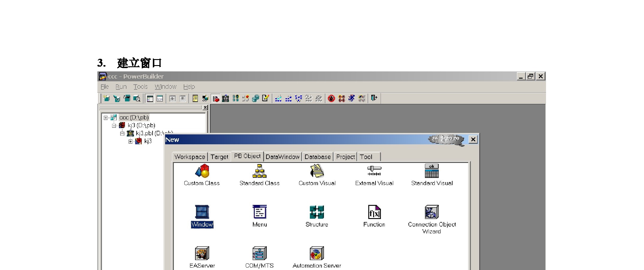Collapse the ccc (D:\pb) workspace node
Screen dimensions: 644x270
coord(105,118)
